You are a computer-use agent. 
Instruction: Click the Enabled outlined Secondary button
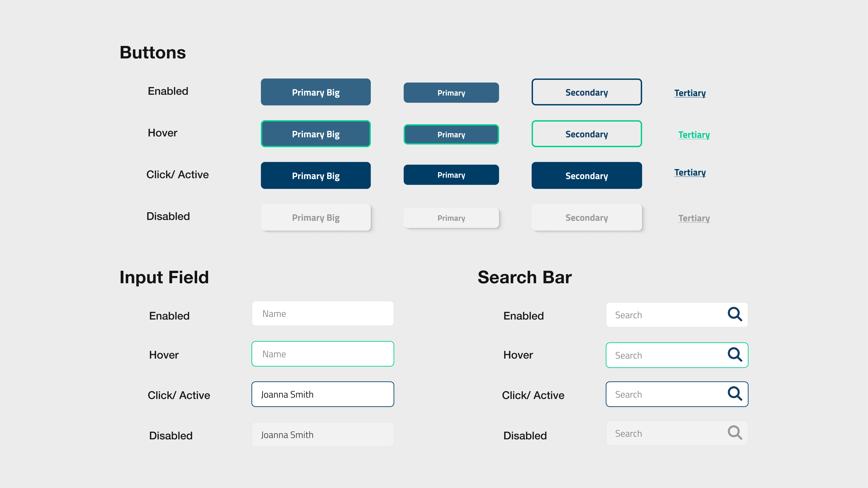[587, 92]
